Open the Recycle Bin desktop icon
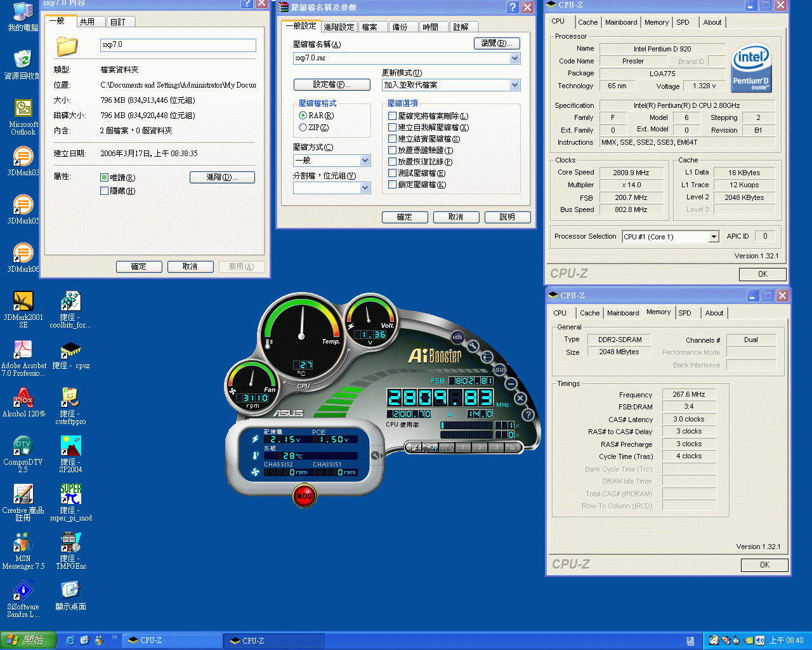 click(x=23, y=65)
